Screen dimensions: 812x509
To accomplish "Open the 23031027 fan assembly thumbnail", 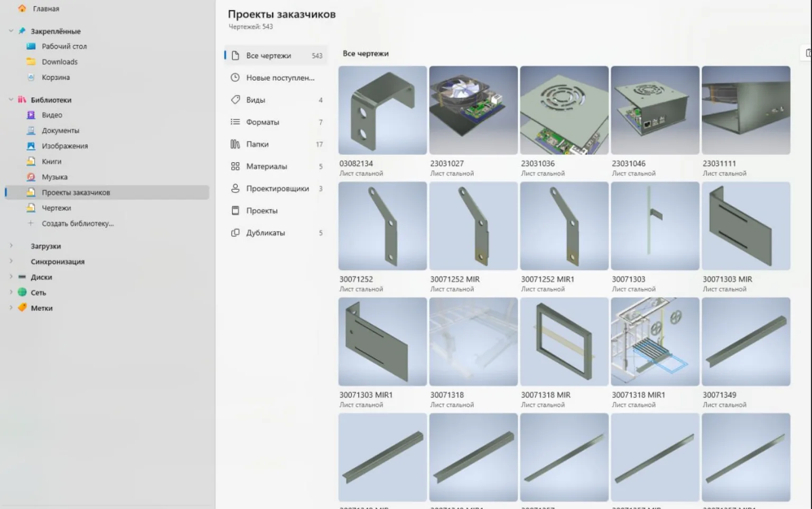I will coord(473,110).
